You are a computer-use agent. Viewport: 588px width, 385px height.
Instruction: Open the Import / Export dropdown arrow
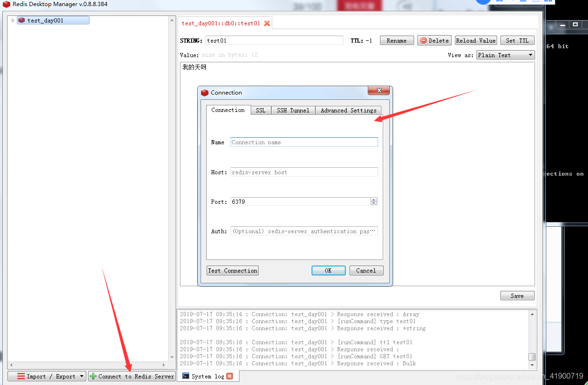point(82,376)
